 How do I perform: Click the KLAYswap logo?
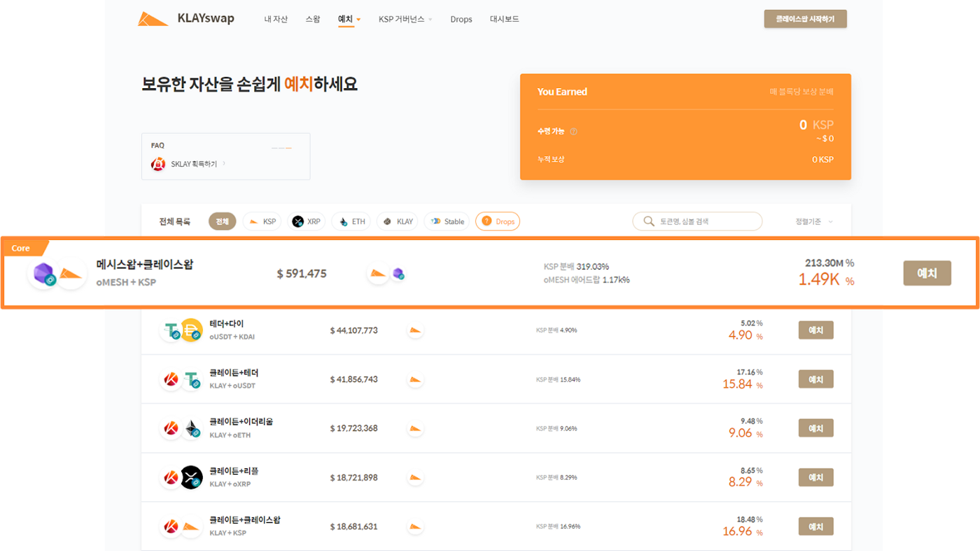point(185,19)
